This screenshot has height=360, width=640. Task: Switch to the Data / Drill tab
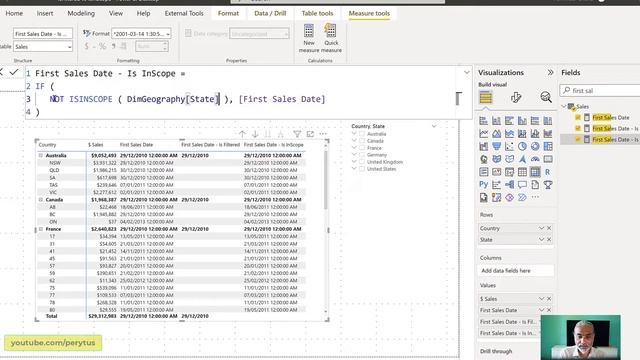coord(270,13)
